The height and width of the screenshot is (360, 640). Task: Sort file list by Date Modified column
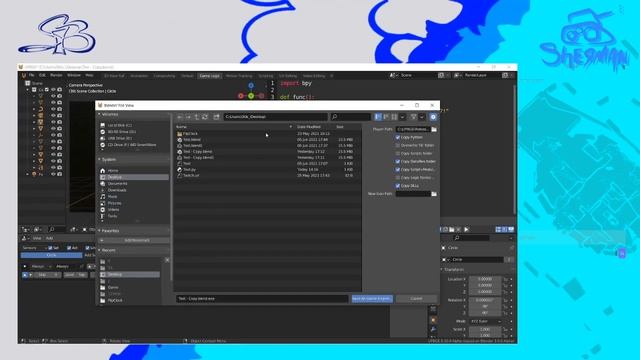[309, 127]
